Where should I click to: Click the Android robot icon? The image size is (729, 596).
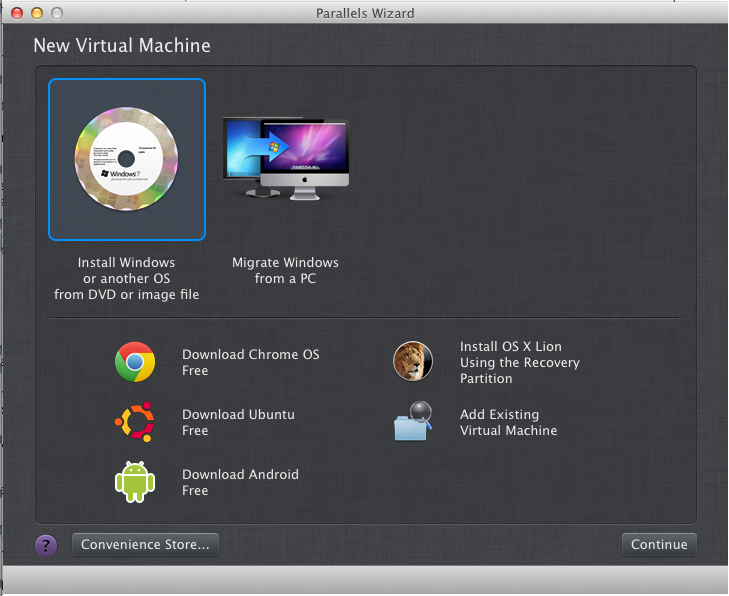(135, 482)
